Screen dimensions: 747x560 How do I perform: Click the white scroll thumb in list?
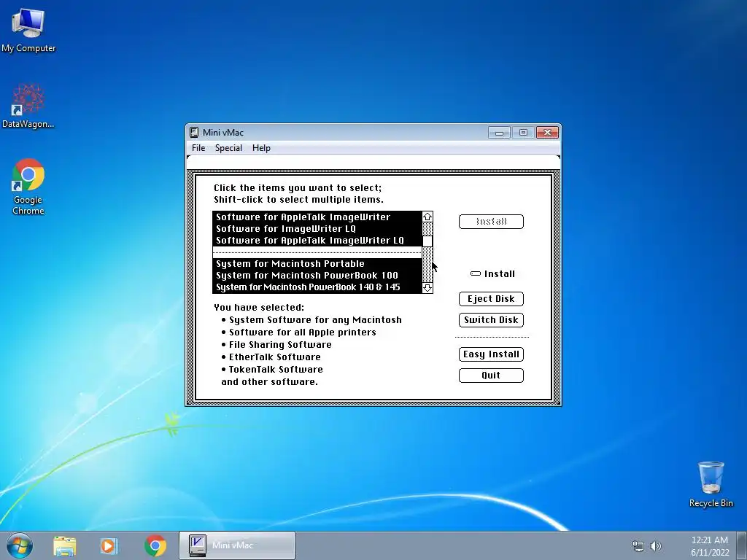[x=427, y=241]
